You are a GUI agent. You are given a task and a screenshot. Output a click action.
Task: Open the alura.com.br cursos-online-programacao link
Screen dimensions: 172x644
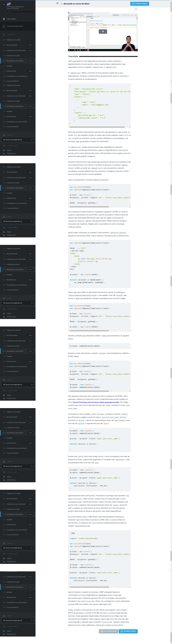pos(96,402)
